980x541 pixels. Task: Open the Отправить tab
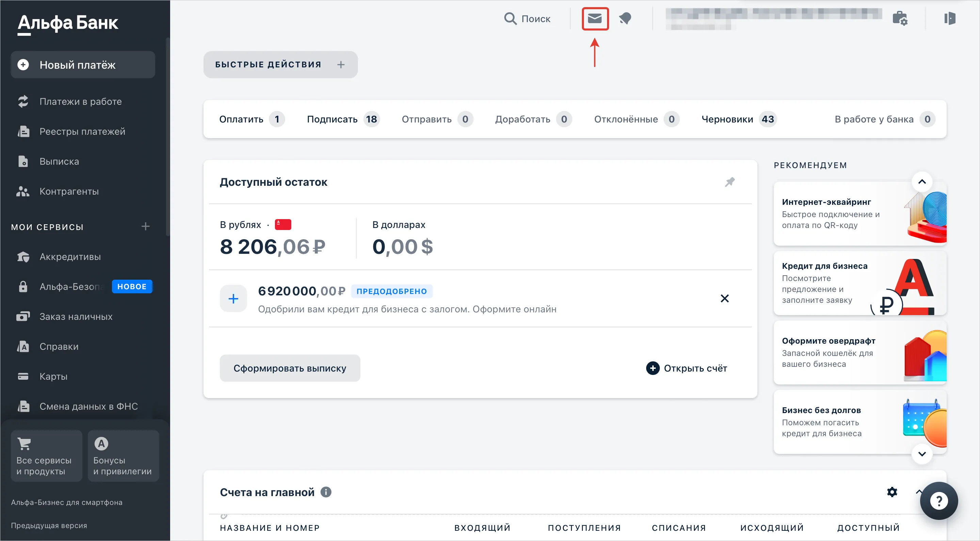(438, 119)
